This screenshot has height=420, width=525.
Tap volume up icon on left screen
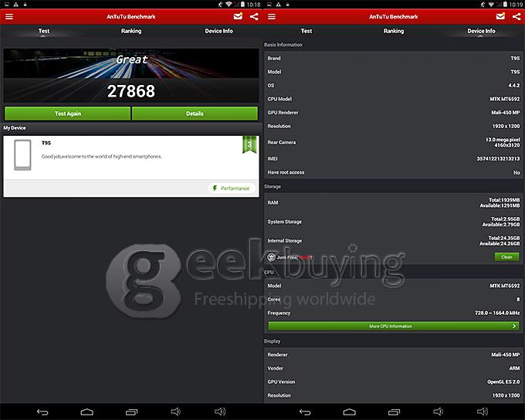click(x=220, y=412)
